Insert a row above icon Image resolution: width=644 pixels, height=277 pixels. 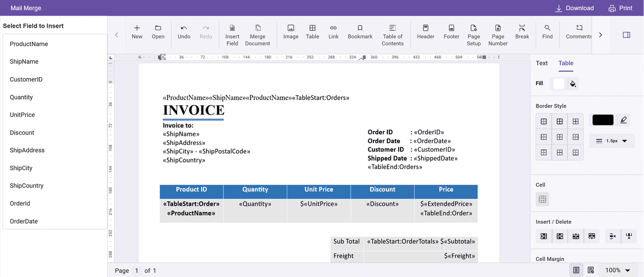(x=576, y=236)
